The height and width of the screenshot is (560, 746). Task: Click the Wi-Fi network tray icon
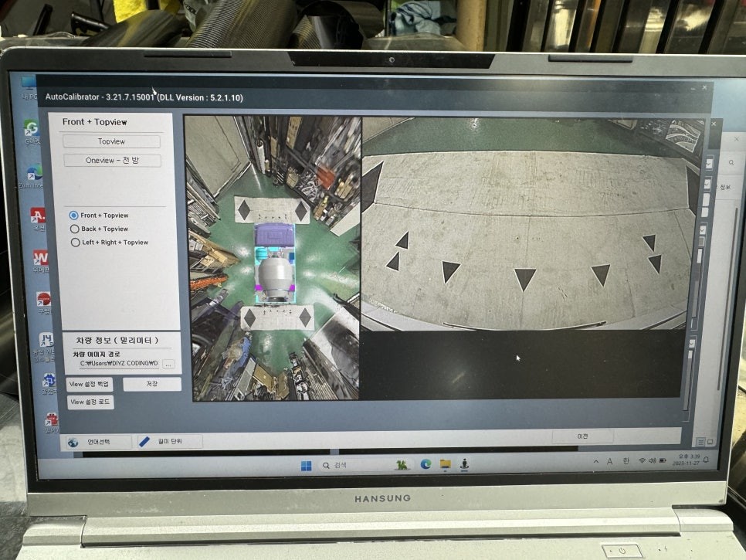642,460
